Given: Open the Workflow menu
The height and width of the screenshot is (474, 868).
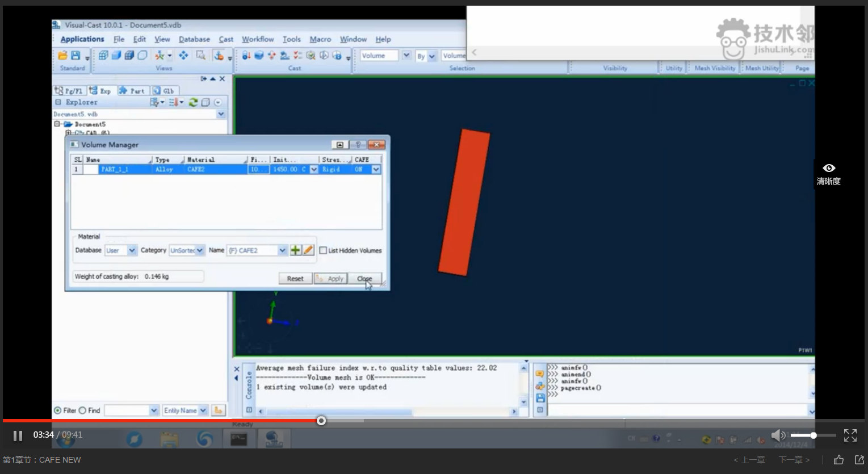Looking at the screenshot, I should tap(258, 39).
